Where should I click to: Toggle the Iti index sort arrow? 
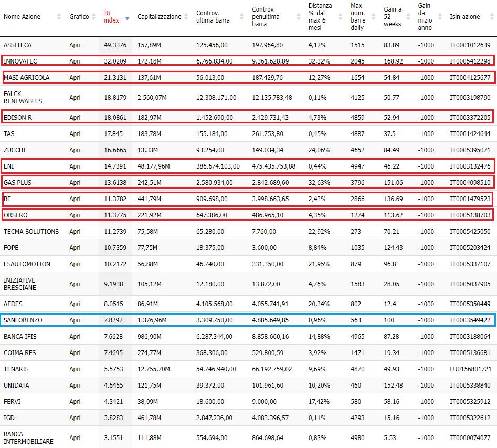pos(127,18)
